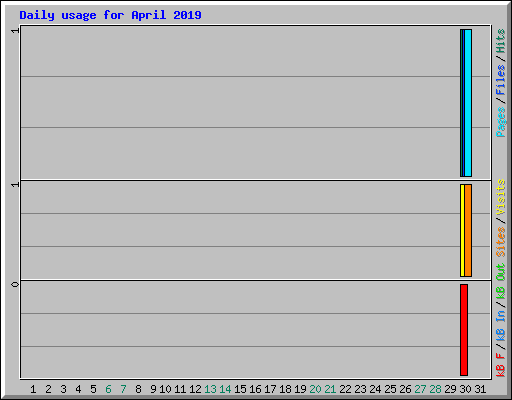Click the orange Sites bar for day 30

pyautogui.click(x=468, y=230)
